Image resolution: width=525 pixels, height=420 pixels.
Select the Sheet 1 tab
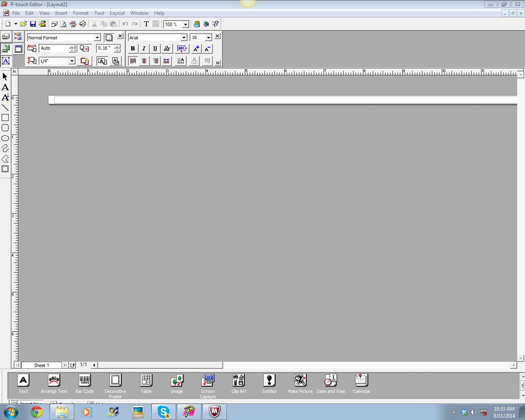point(41,365)
